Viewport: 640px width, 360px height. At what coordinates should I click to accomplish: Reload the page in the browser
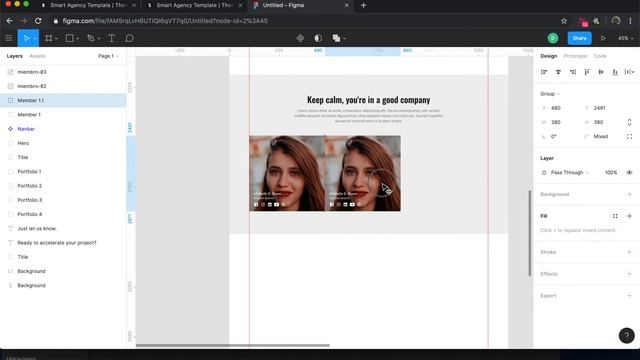38,21
